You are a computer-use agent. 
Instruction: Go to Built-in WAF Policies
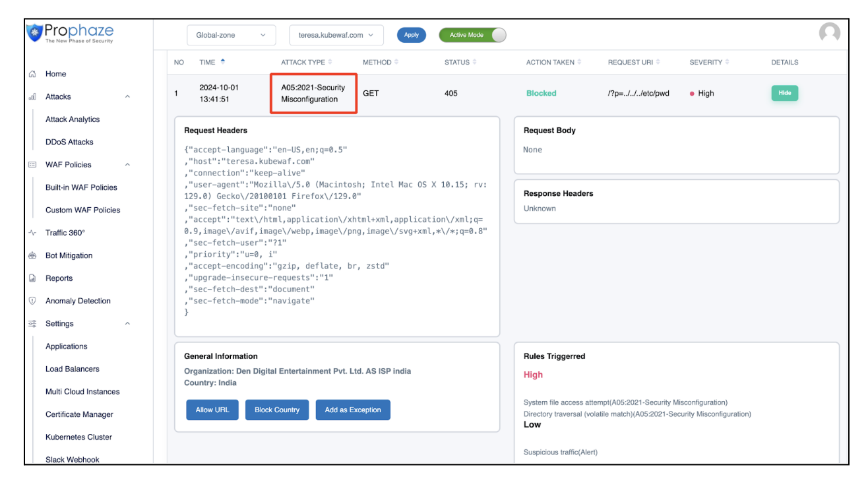coord(81,187)
